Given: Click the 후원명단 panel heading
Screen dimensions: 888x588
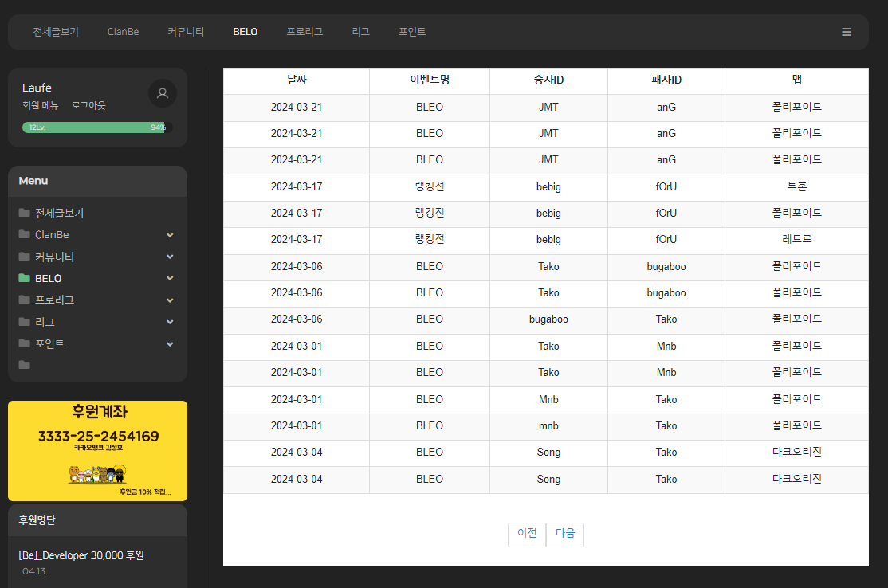Looking at the screenshot, I should (x=37, y=520).
